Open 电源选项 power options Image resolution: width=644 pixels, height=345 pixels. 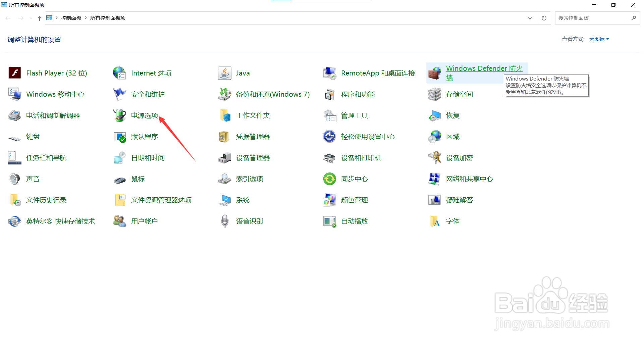(x=145, y=115)
